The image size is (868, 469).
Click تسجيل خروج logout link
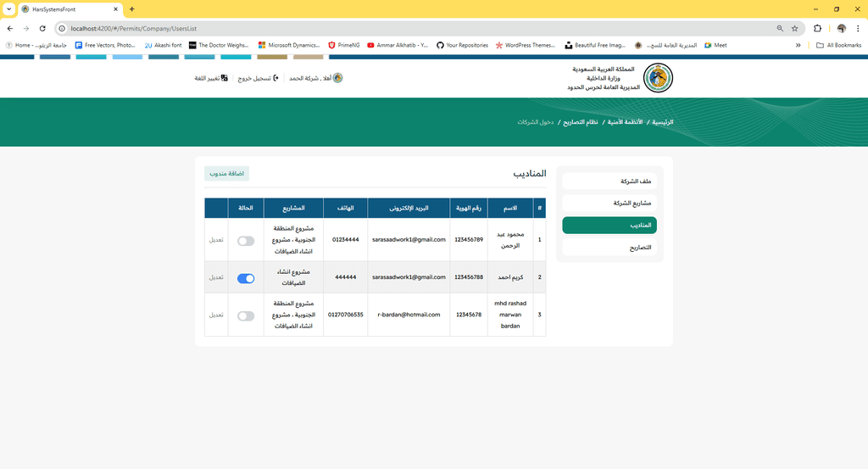pyautogui.click(x=258, y=78)
